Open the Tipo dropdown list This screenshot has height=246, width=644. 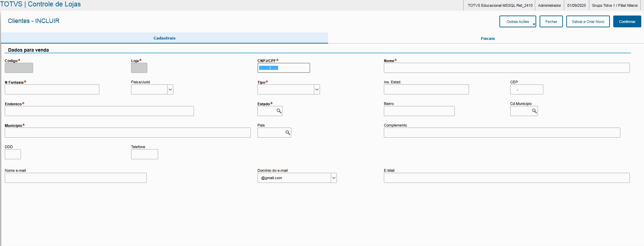coord(317,89)
